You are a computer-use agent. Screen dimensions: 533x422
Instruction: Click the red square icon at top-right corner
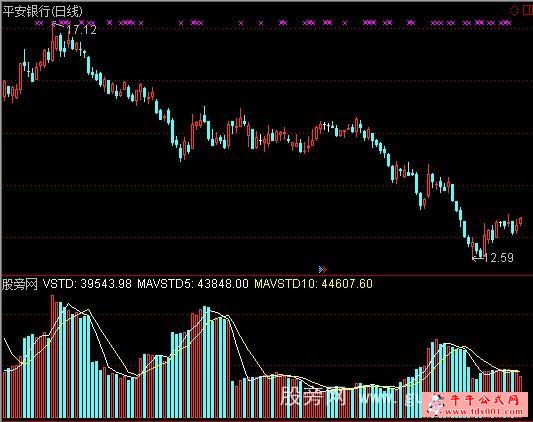[x=527, y=11]
